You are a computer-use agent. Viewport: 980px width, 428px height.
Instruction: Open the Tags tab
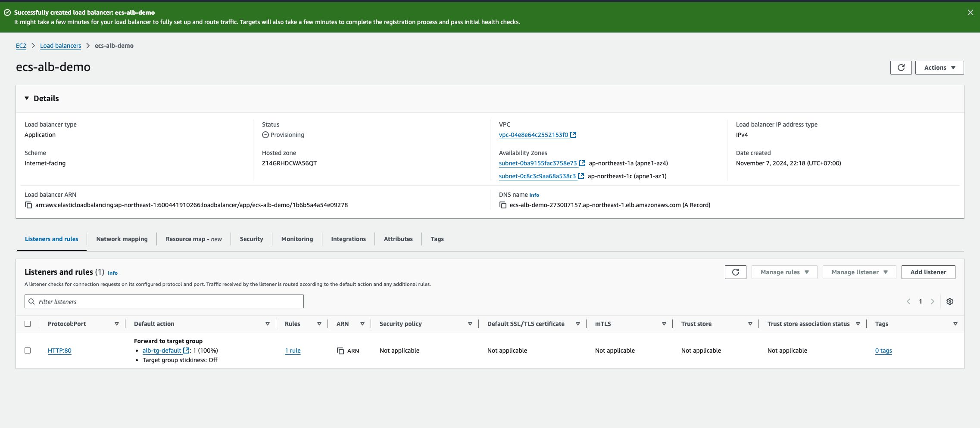click(x=437, y=239)
